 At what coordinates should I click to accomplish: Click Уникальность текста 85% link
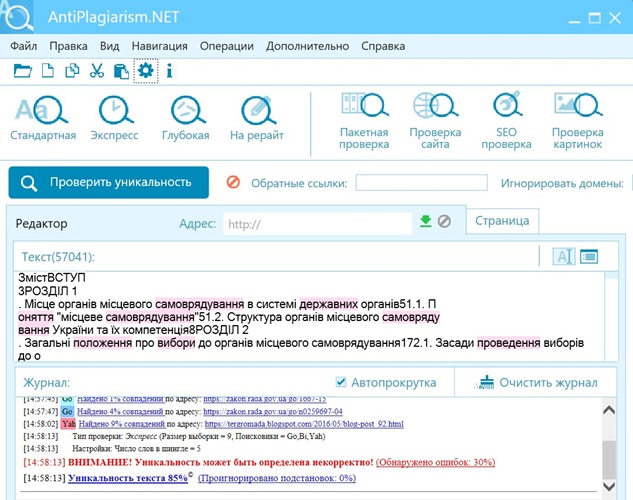tap(128, 478)
